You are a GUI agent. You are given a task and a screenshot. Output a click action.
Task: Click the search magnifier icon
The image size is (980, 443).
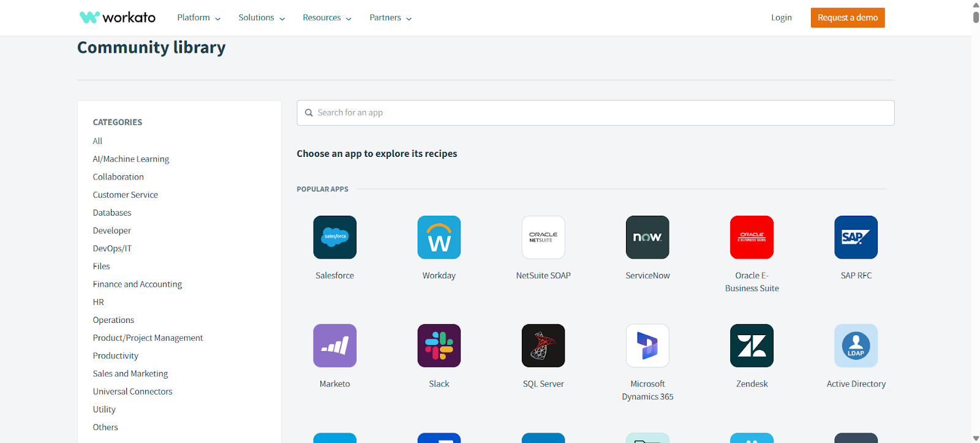pyautogui.click(x=309, y=113)
